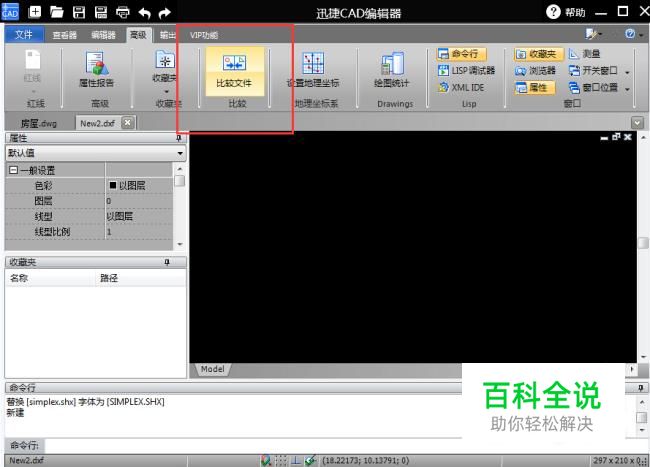The image size is (650, 467).
Task: Restore the inner drawing window
Action: pos(616,137)
